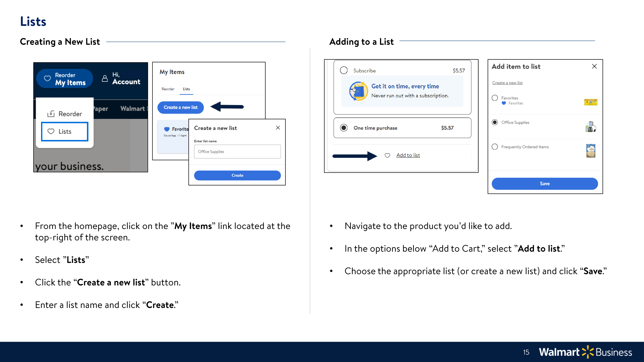The image size is (644, 362).
Task: Close the Create a new list dialog
Action: pos(278,128)
